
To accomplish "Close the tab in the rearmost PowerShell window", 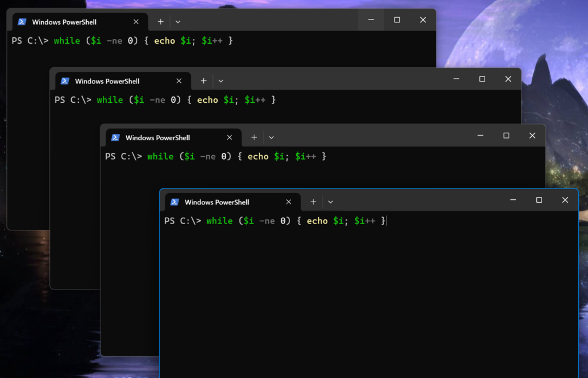I will click(136, 21).
